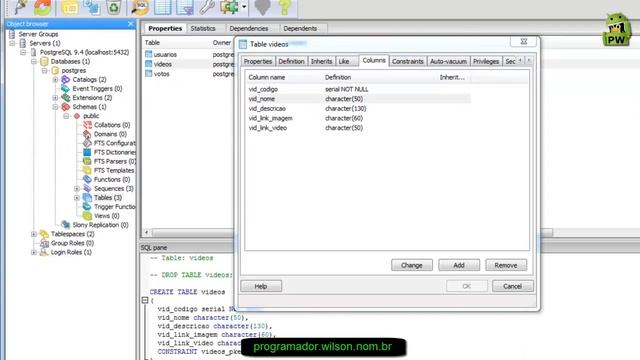
Task: Select the vid_descricao column row
Action: 359,109
